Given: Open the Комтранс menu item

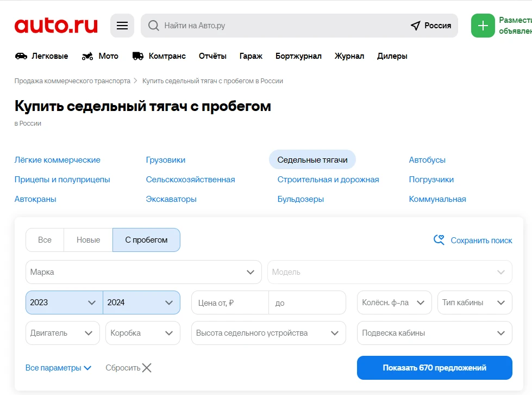Looking at the screenshot, I should point(167,56).
